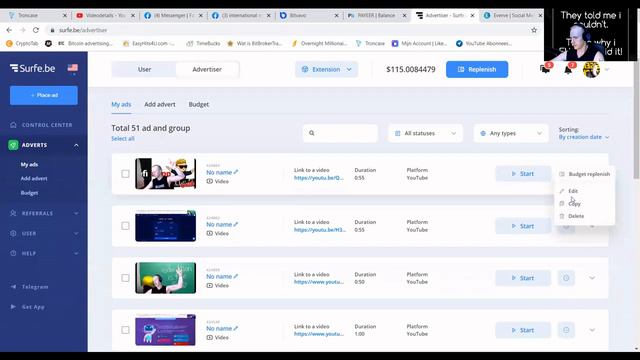The width and height of the screenshot is (640, 360).
Task: Click the green Adverts shield icon
Action: point(13,145)
